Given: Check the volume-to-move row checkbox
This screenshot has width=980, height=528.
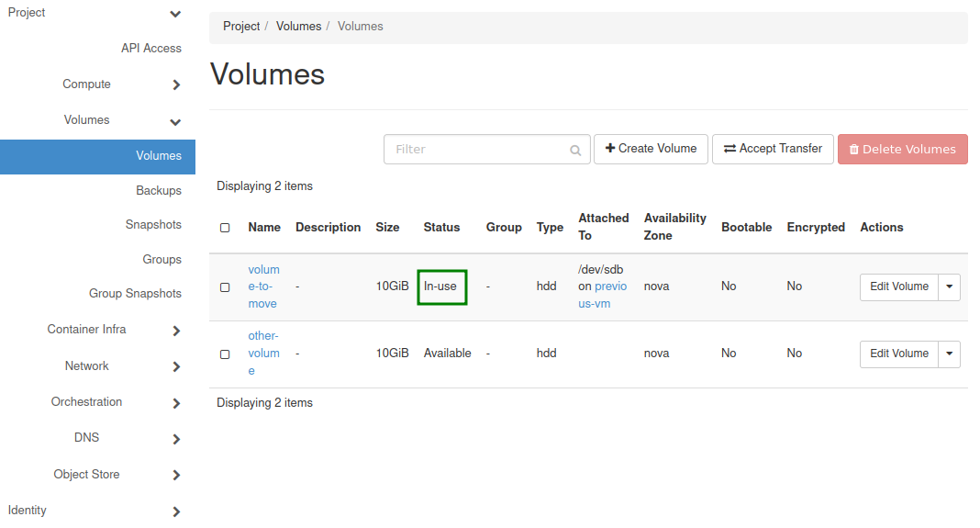Looking at the screenshot, I should (x=225, y=287).
